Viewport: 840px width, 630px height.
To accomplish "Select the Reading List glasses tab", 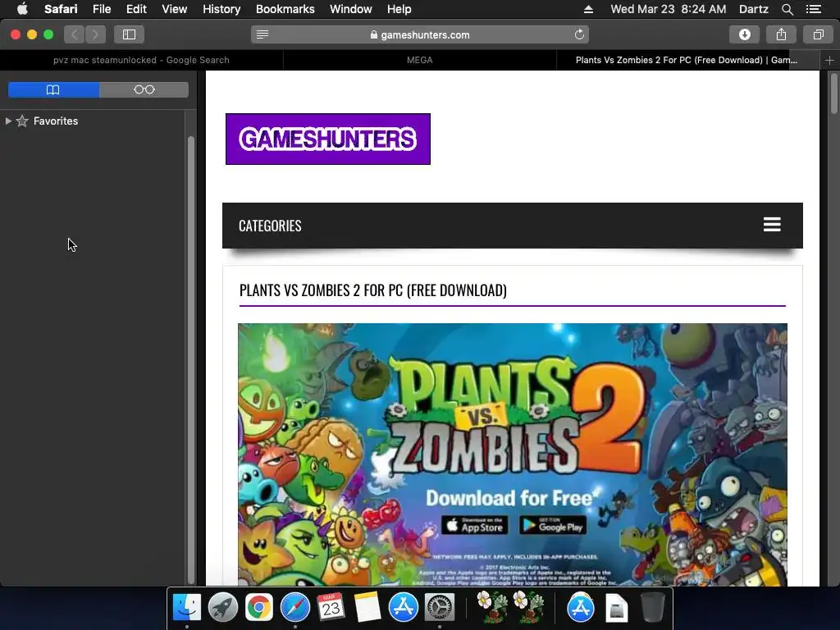I will click(144, 89).
